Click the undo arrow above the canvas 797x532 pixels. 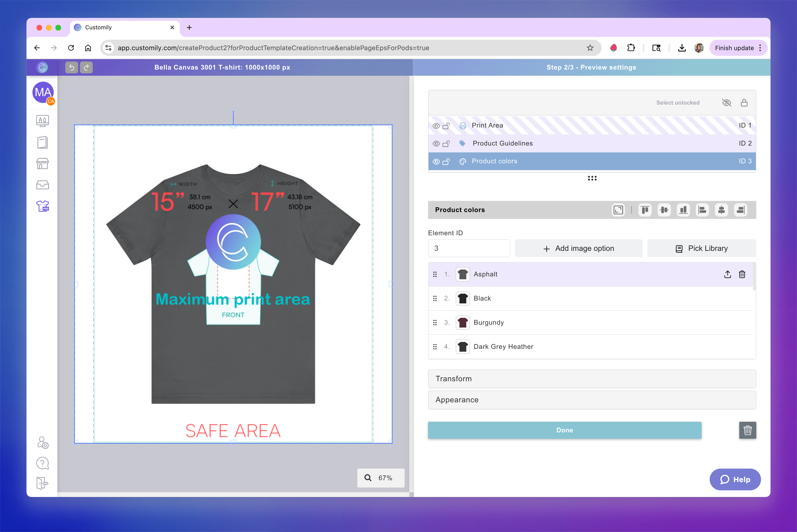[x=71, y=67]
